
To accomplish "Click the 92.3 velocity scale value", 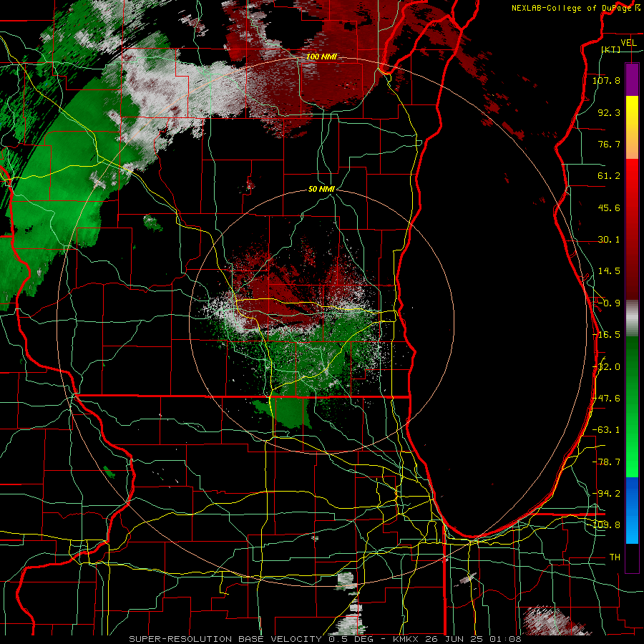I will [609, 112].
